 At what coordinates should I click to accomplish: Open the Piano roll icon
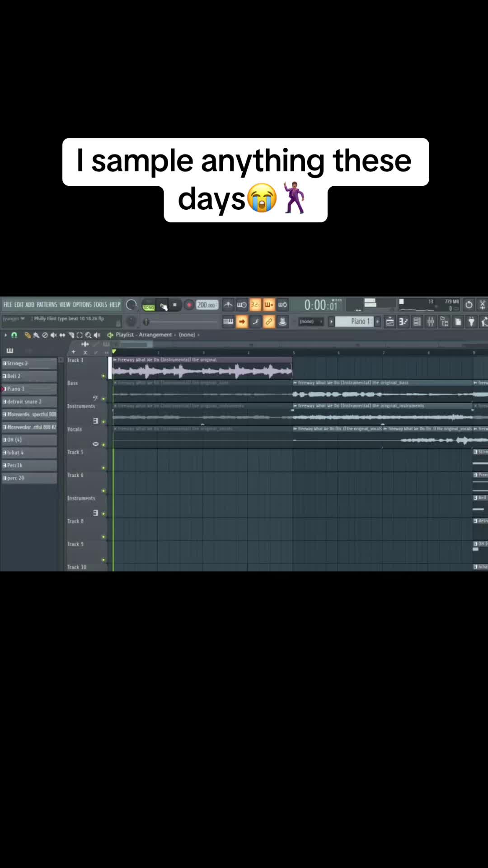(x=403, y=321)
